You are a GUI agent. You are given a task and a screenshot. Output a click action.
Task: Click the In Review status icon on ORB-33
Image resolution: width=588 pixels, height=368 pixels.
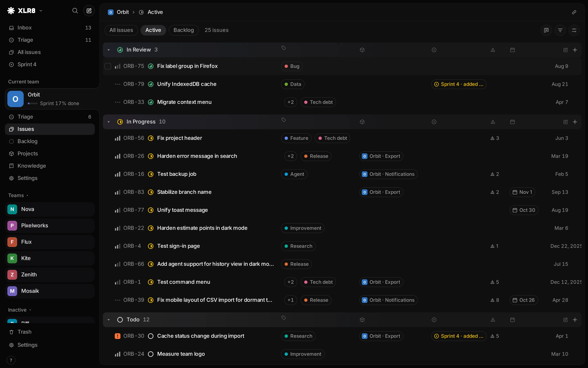[151, 102]
